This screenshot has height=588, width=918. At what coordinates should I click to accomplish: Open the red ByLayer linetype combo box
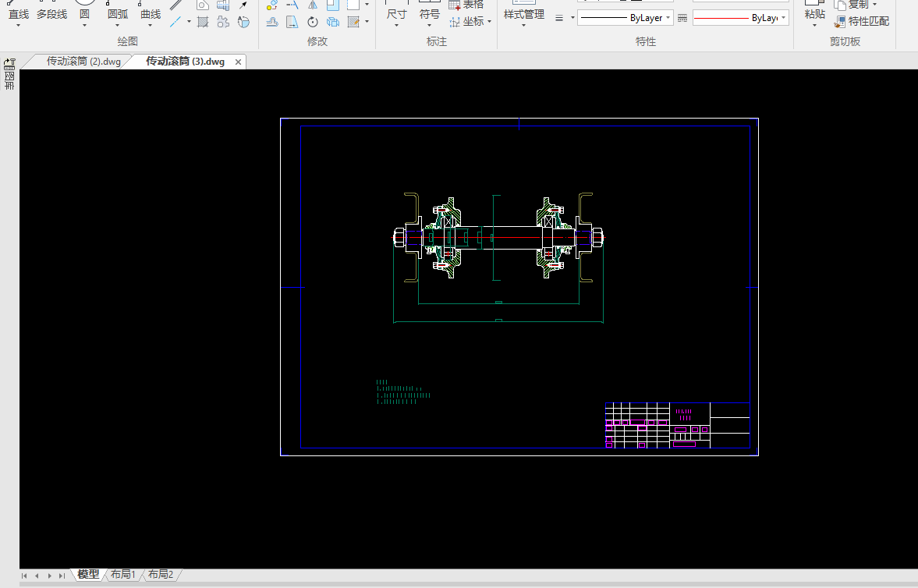(741, 18)
